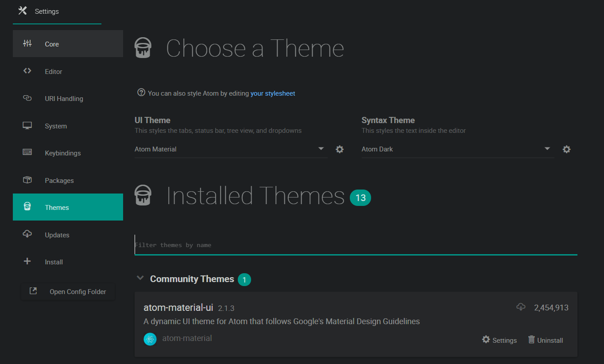This screenshot has height=364, width=604.
Task: Open the atom-material-ui package name
Action: click(x=178, y=307)
